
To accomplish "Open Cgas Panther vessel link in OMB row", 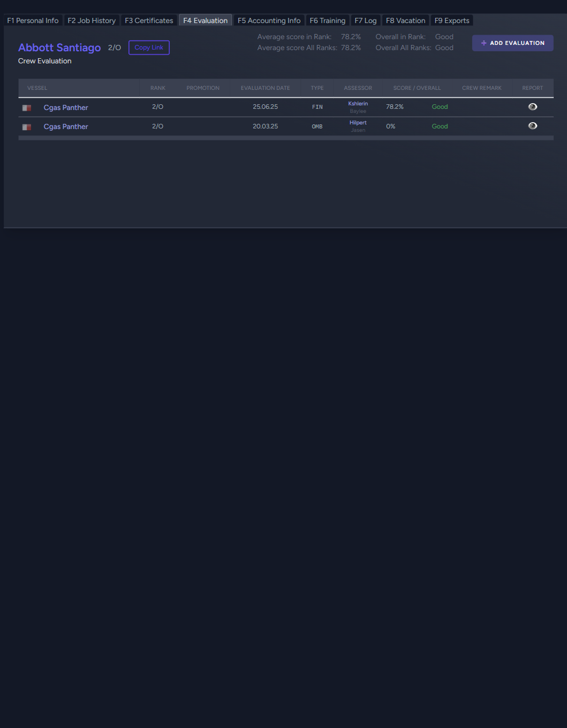I will tap(66, 127).
